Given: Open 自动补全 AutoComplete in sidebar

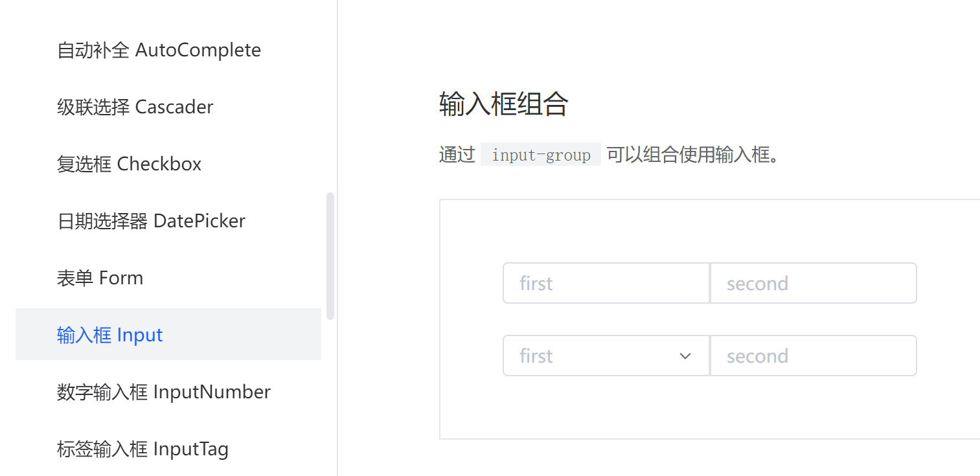Looking at the screenshot, I should (x=159, y=51).
